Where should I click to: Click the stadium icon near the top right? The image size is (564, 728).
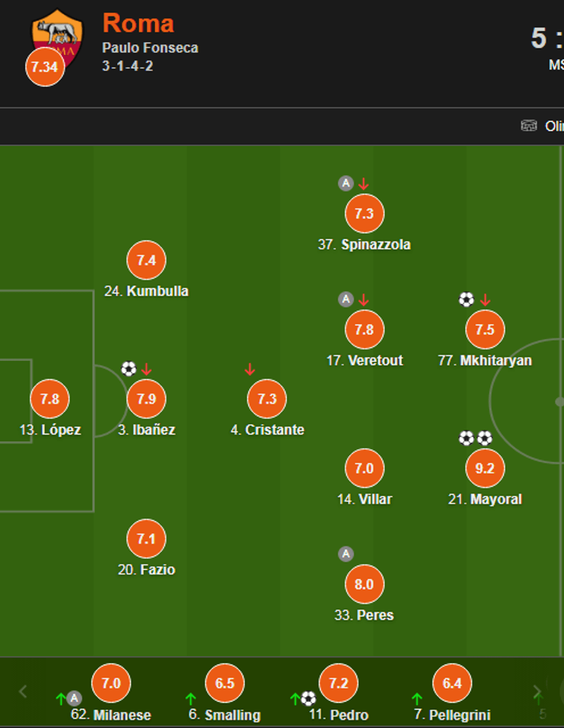click(528, 125)
